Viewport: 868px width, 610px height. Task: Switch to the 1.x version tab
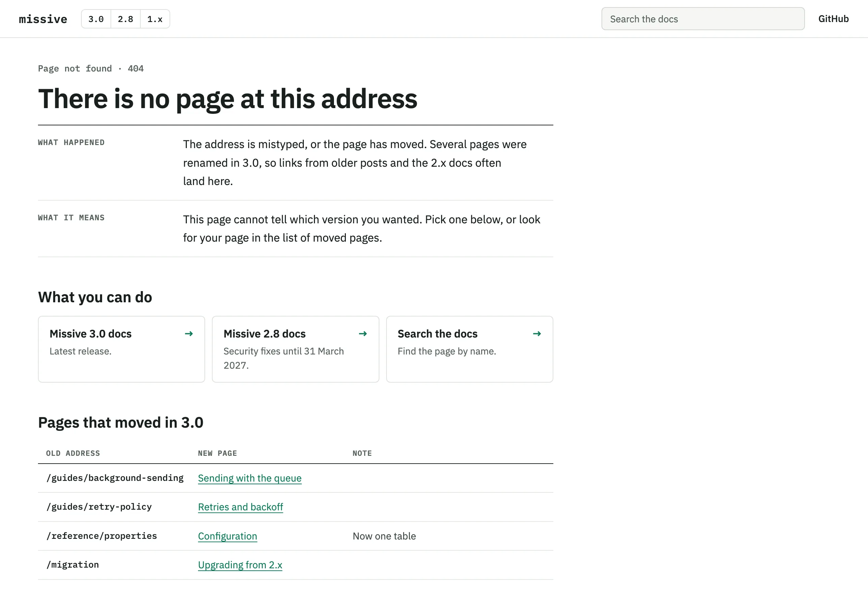click(155, 19)
